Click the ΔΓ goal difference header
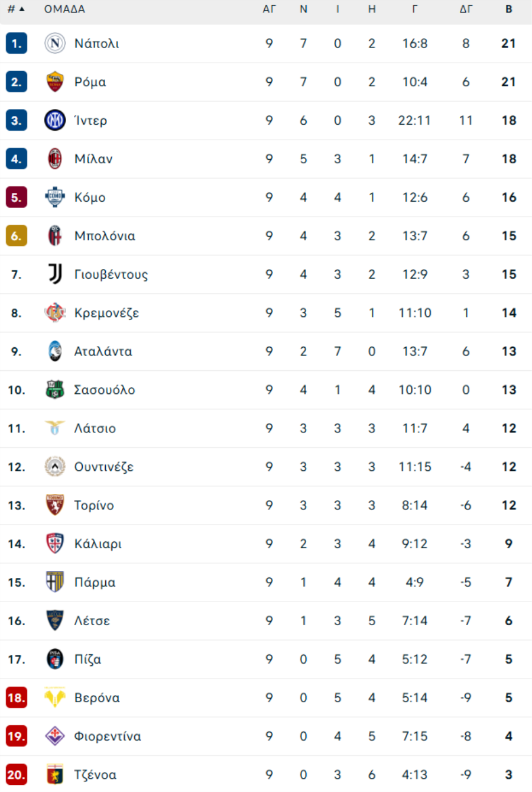This screenshot has height=792, width=532. [x=466, y=9]
